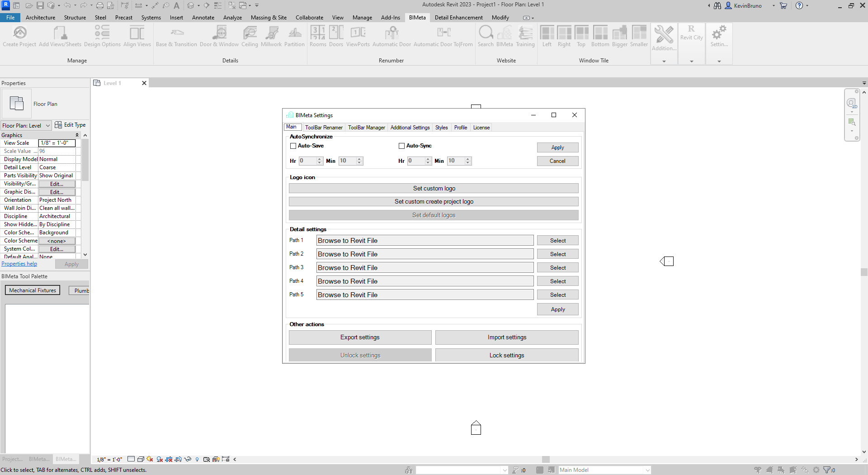Viewport: 868px width, 475px height.
Task: Click Cancel in AutoSynchronize section
Action: pyautogui.click(x=558, y=161)
